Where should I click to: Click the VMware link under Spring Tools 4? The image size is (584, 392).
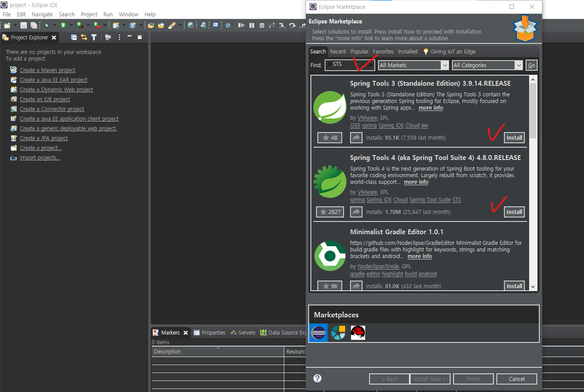pyautogui.click(x=367, y=192)
